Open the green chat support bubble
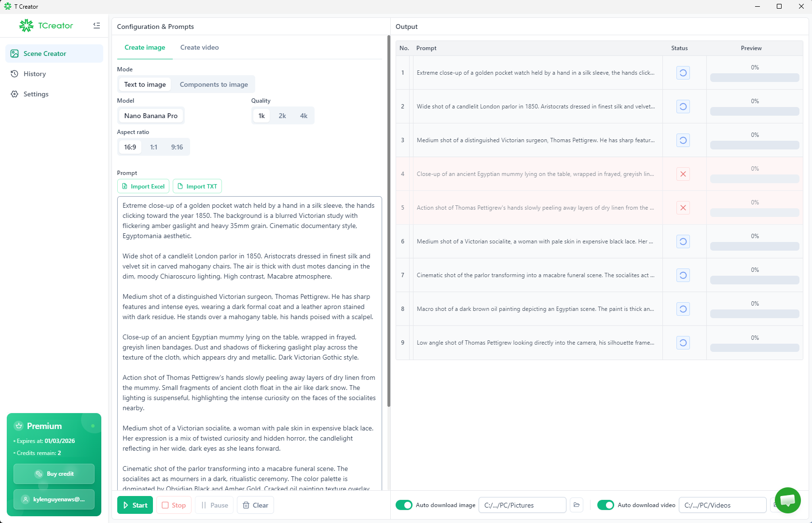 (x=787, y=500)
